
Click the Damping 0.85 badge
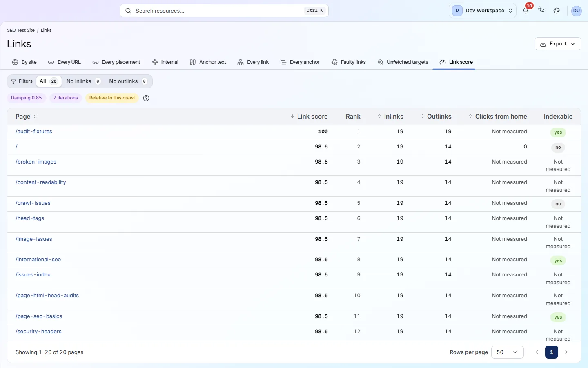(x=26, y=98)
